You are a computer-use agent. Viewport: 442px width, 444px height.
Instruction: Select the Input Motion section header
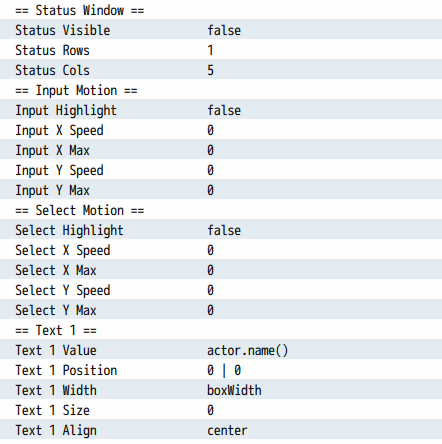pos(76,90)
